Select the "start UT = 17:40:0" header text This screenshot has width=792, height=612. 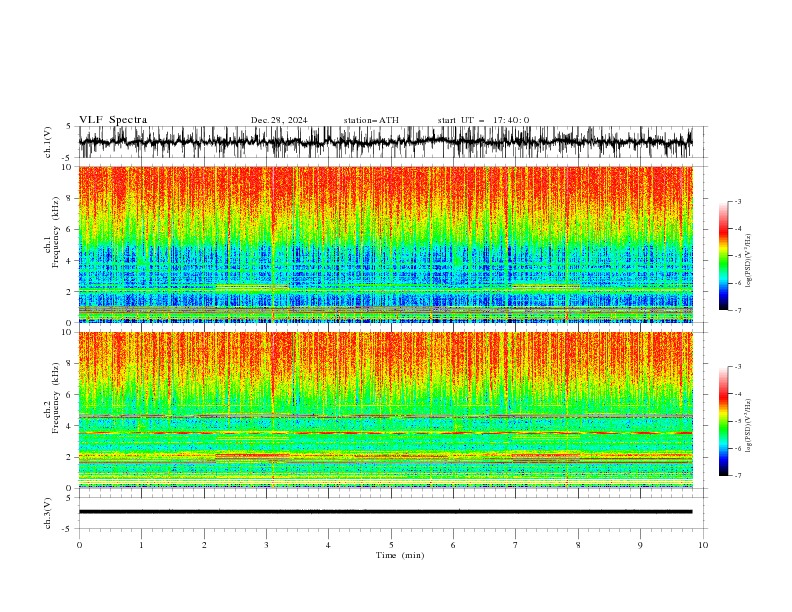(x=483, y=120)
